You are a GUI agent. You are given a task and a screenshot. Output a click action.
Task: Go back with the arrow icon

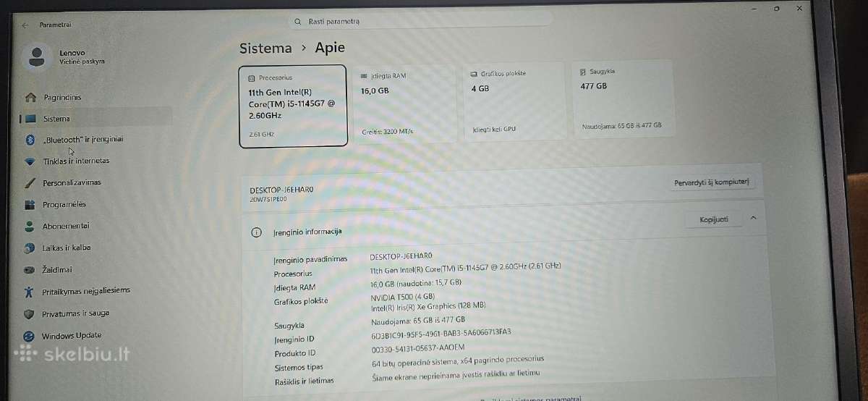(x=25, y=25)
